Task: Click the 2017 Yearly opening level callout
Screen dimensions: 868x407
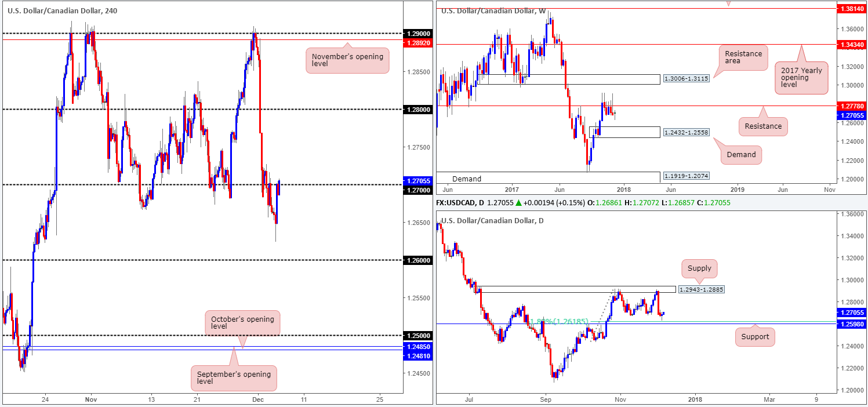Action: coord(801,78)
